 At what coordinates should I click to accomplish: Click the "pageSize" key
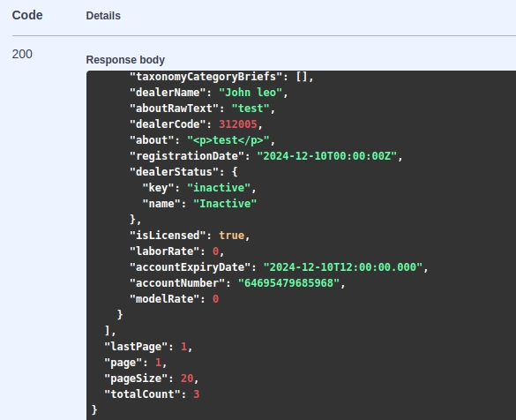[x=136, y=379]
